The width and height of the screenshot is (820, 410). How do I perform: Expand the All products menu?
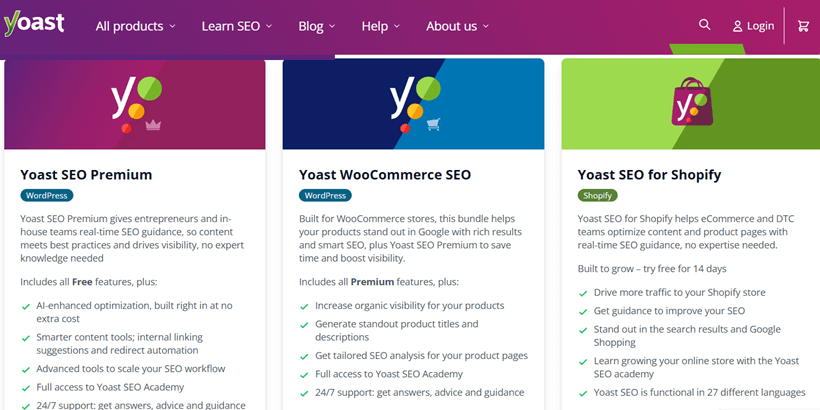135,26
